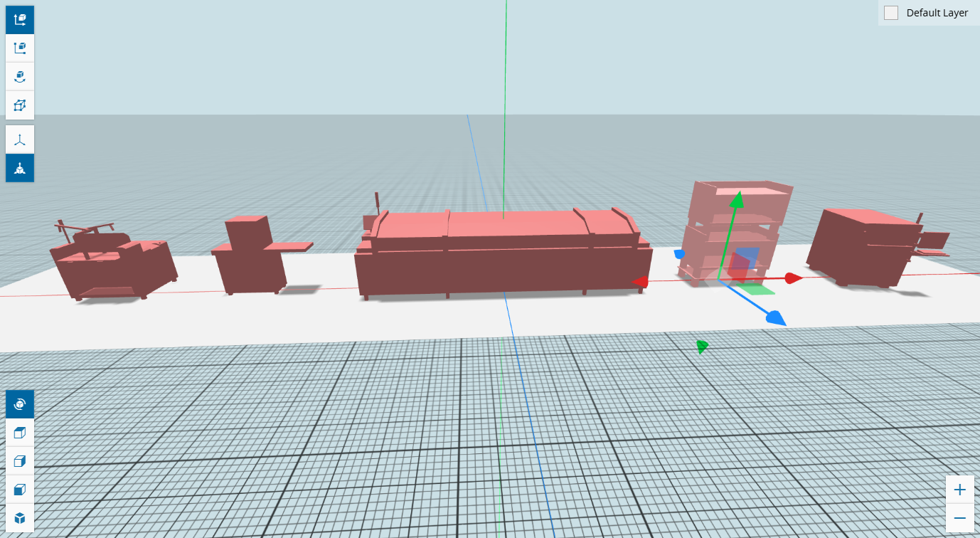This screenshot has height=538, width=980.
Task: Zoom out with the minus button
Action: [x=960, y=518]
